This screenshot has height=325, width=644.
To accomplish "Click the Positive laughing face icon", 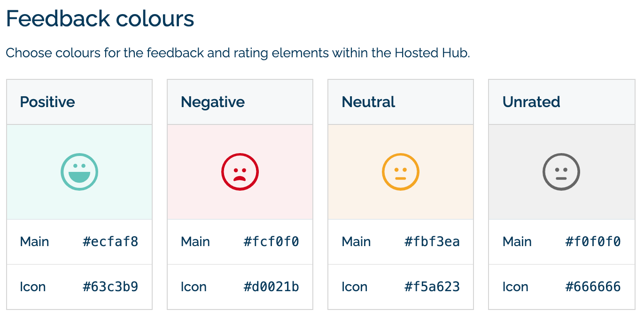I will pos(79,172).
